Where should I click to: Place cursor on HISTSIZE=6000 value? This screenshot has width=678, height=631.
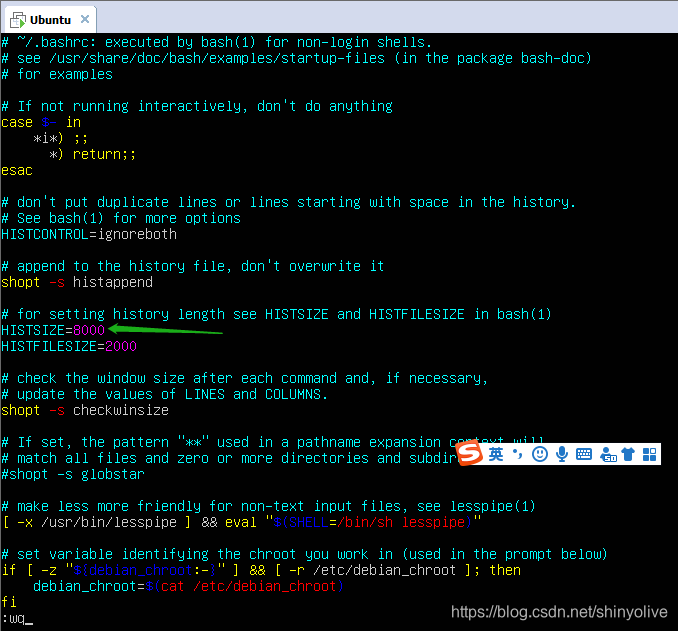pyautogui.click(x=88, y=330)
